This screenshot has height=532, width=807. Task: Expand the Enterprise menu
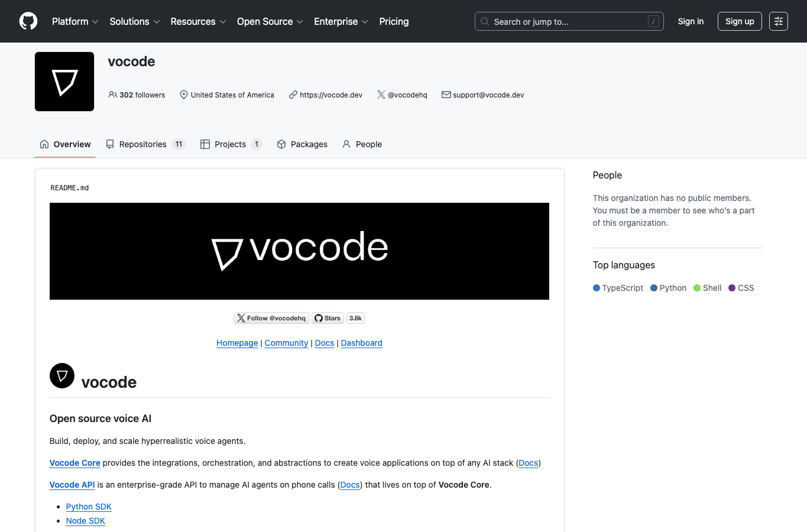pos(341,21)
